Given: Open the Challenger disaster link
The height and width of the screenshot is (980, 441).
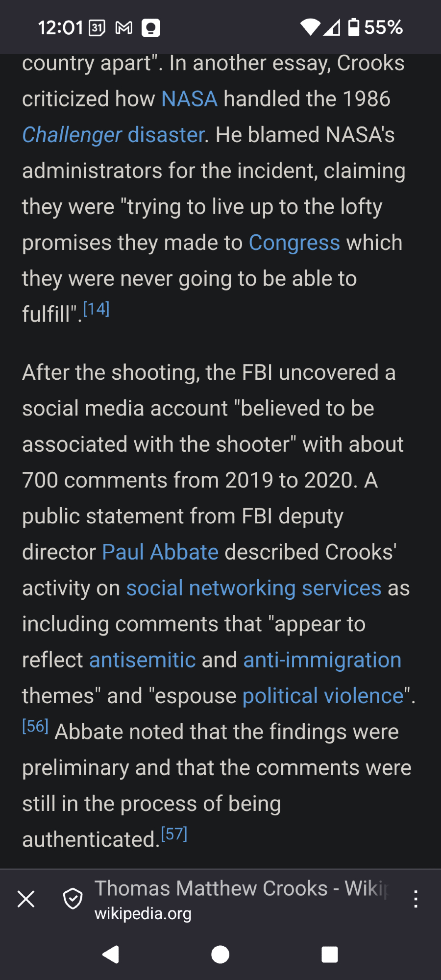Looking at the screenshot, I should pyautogui.click(x=113, y=135).
